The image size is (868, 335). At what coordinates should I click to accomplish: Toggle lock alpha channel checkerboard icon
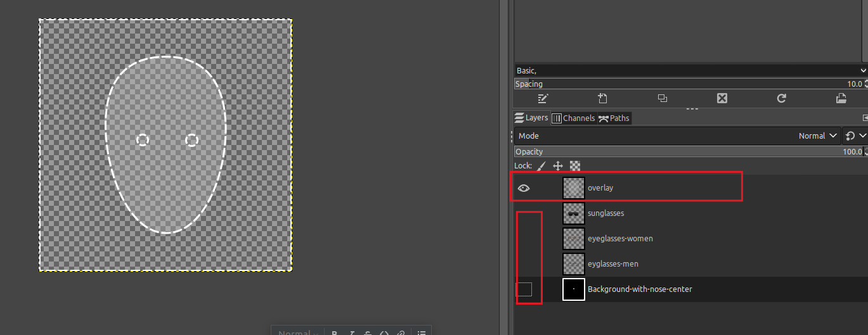575,166
